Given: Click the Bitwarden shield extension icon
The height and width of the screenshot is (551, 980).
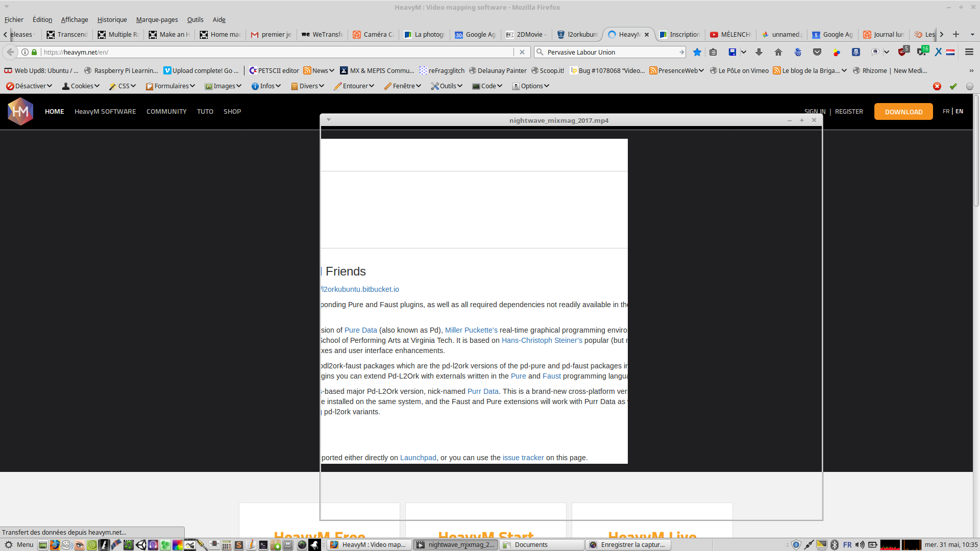Looking at the screenshot, I should [x=856, y=52].
